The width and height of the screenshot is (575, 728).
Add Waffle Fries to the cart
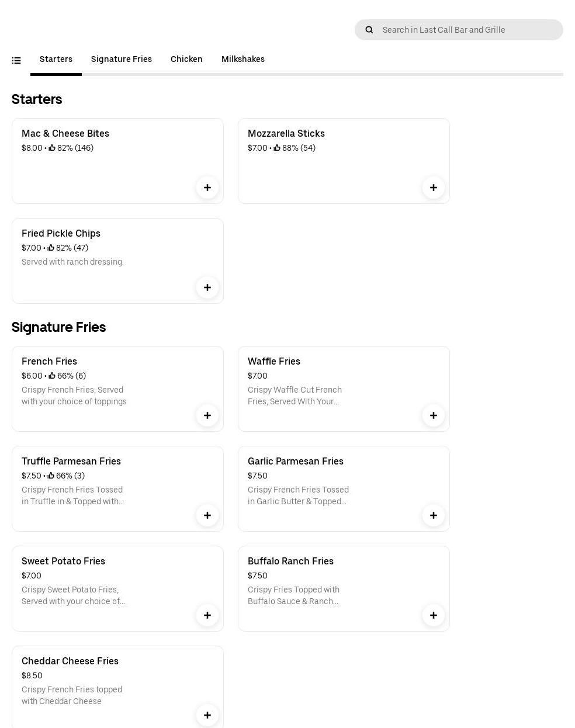pyautogui.click(x=434, y=415)
